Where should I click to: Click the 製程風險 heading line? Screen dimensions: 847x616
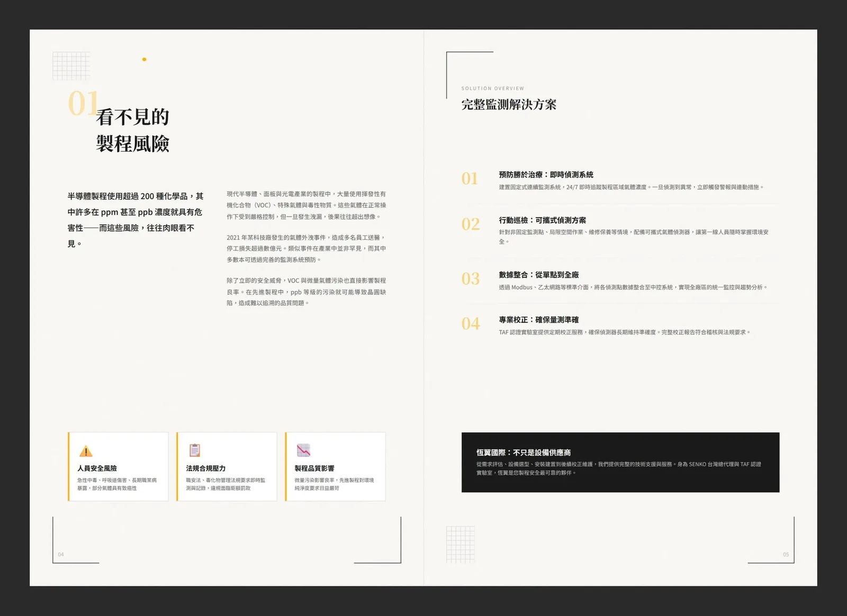pos(132,143)
